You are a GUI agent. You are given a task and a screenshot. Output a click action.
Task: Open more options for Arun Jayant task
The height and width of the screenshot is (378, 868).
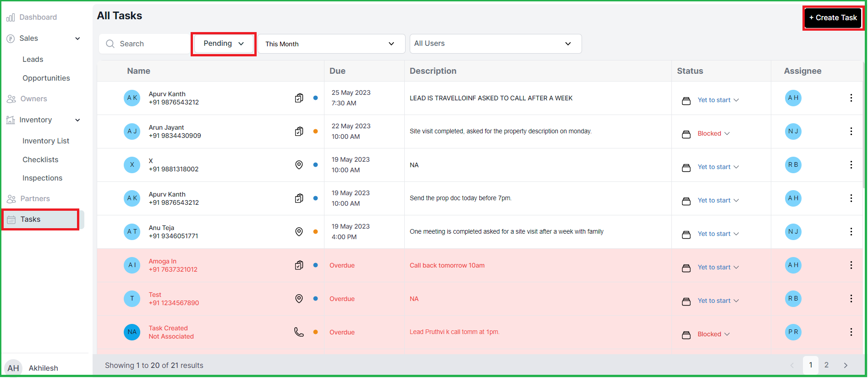click(x=851, y=131)
